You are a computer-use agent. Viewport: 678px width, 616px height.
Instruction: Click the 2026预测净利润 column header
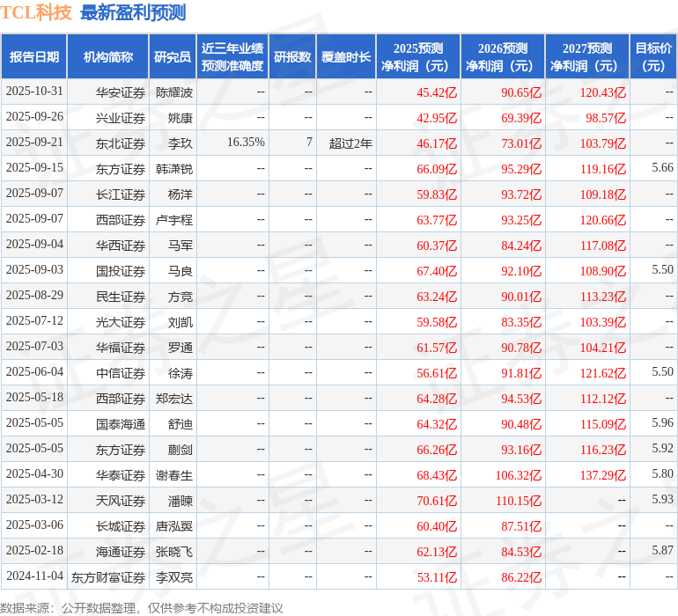pyautogui.click(x=502, y=57)
